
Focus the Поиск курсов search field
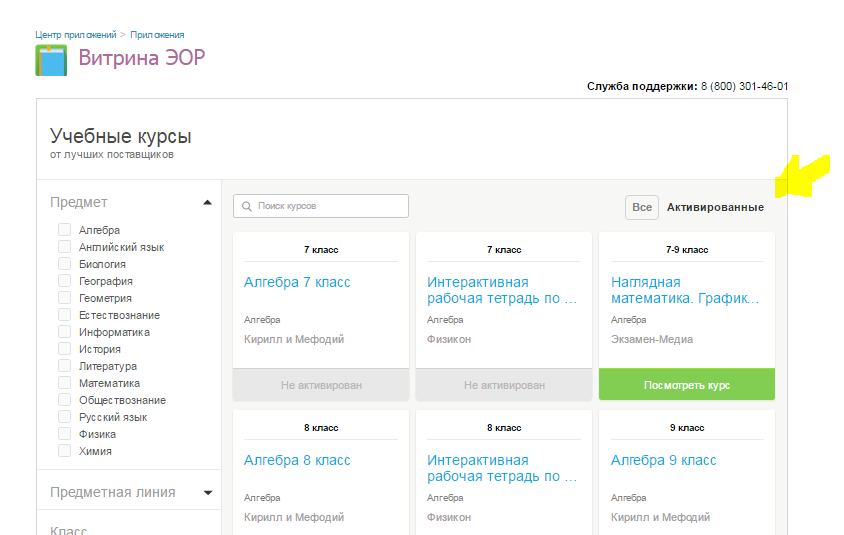pyautogui.click(x=321, y=206)
